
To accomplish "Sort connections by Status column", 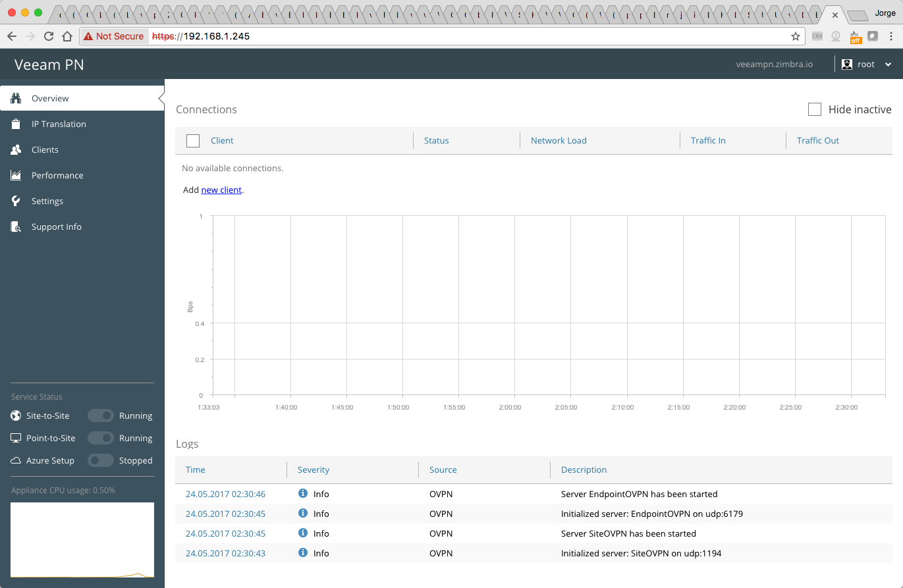I will click(436, 140).
